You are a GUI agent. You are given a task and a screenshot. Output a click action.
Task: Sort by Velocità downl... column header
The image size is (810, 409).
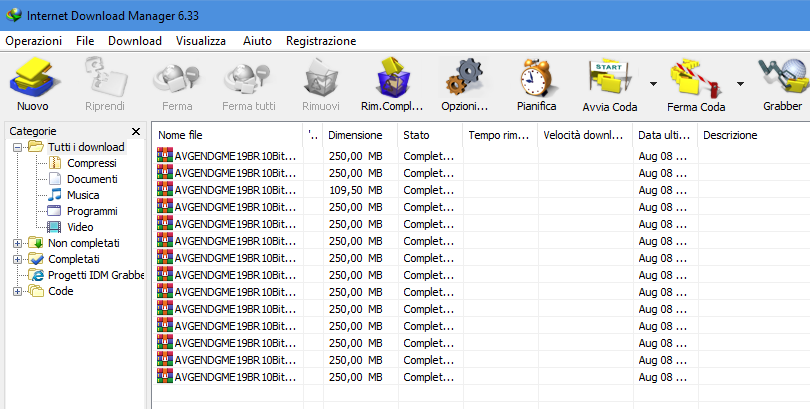coord(585,135)
